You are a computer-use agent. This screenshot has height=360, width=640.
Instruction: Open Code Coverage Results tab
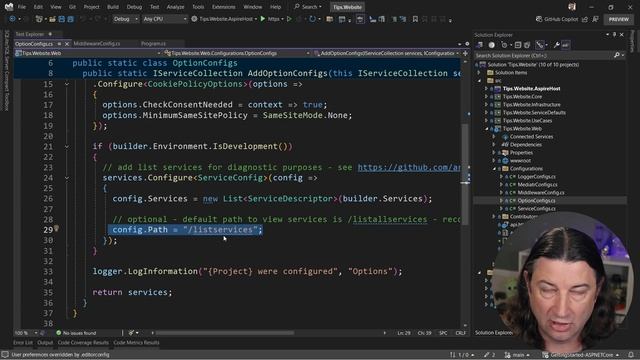(83, 343)
